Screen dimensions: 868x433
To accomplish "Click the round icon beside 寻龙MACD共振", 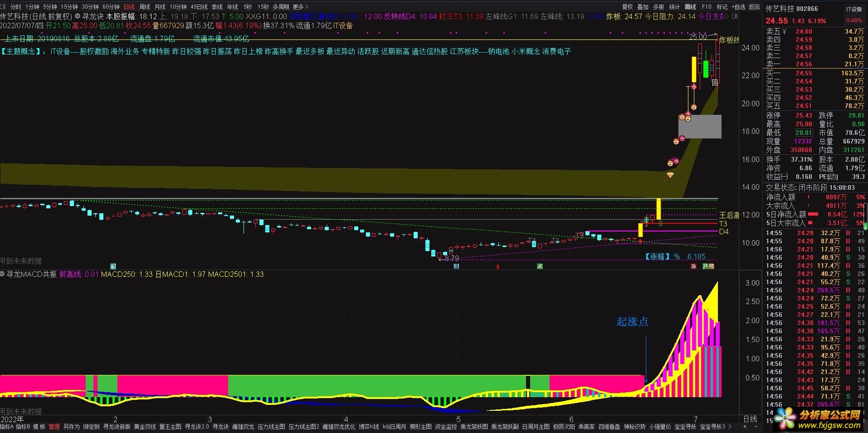I will [3, 274].
